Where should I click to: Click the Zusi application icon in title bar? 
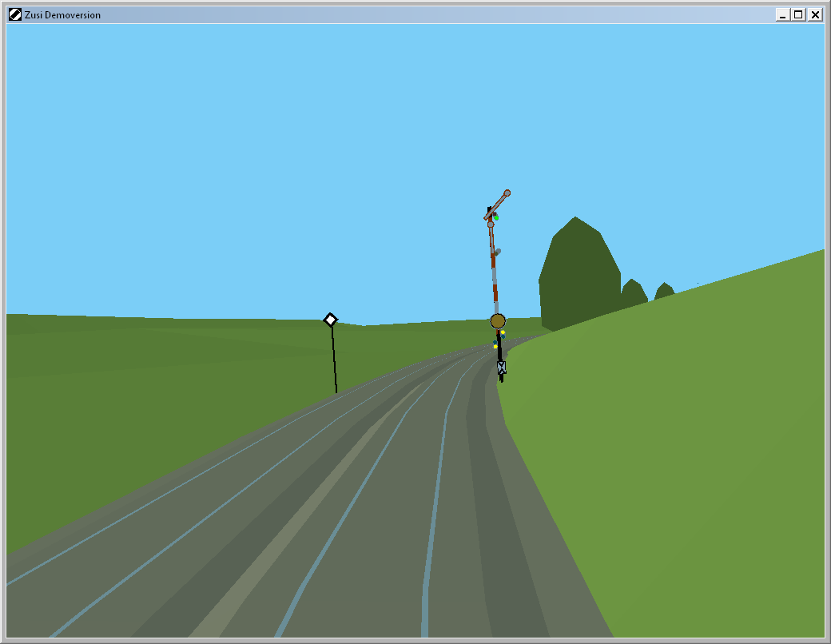click(x=15, y=15)
